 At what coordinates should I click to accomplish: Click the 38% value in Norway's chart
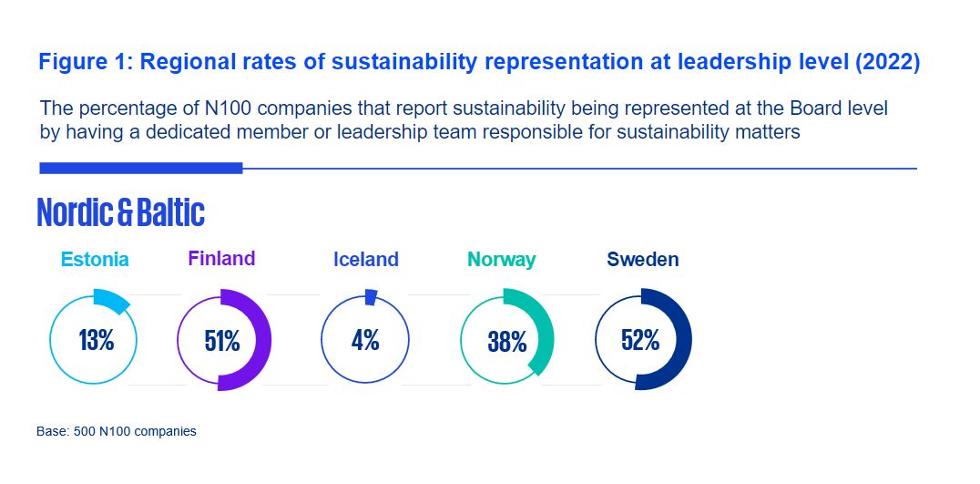click(x=507, y=342)
